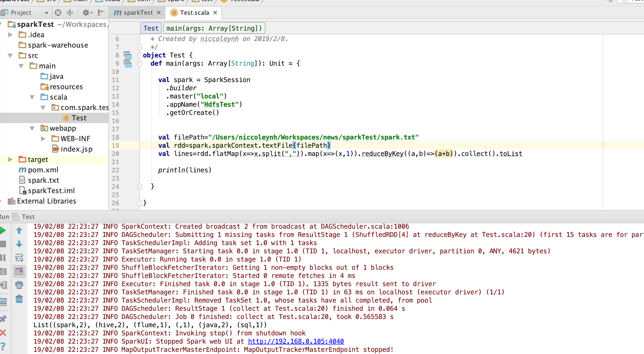Select sparkTest.iml file
The height and width of the screenshot is (354, 644).
point(47,191)
